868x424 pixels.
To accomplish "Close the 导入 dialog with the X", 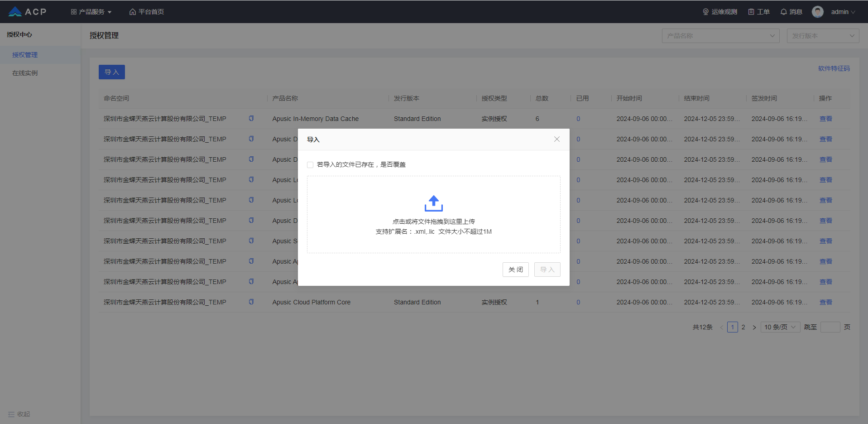I will [557, 139].
